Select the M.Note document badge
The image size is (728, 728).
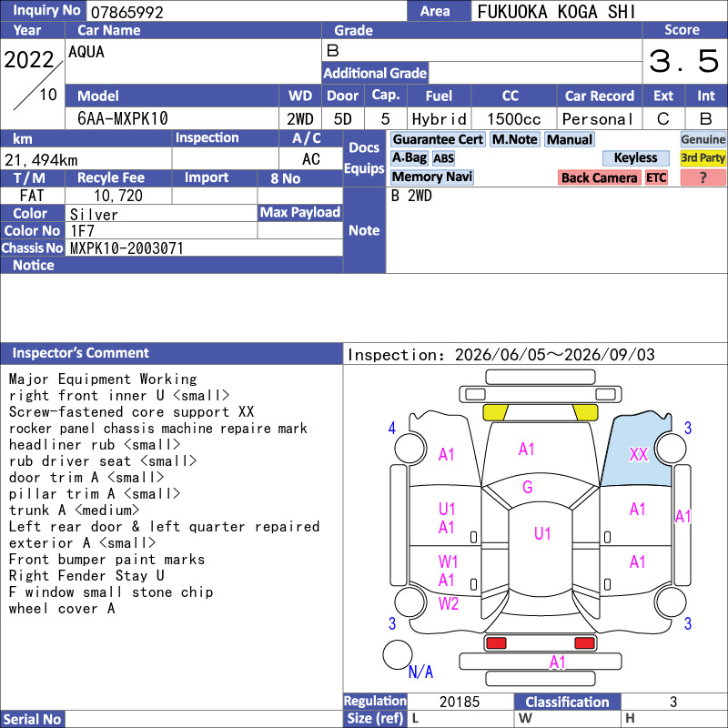[515, 139]
